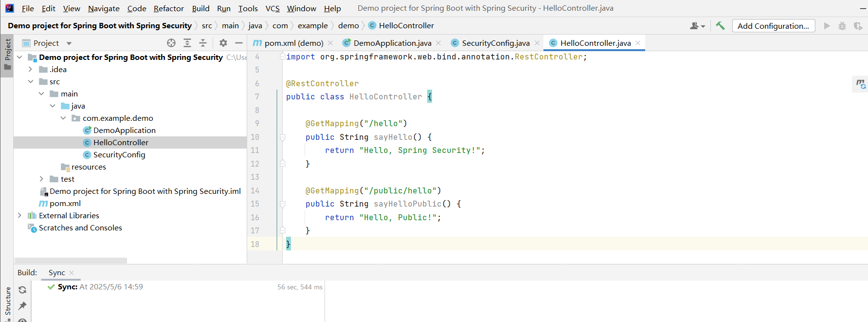This screenshot has width=868, height=322.
Task: Click the Rerun sync icon in Build panel
Action: pos(22,290)
